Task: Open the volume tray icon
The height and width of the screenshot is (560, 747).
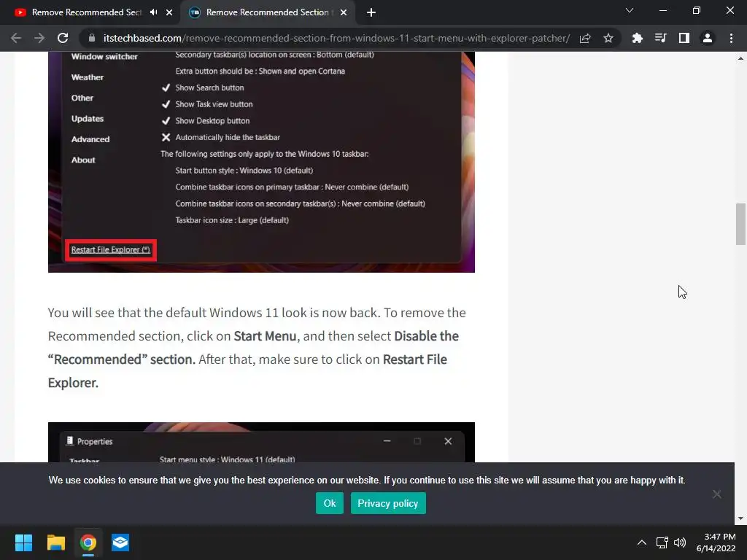Action: pos(680,542)
